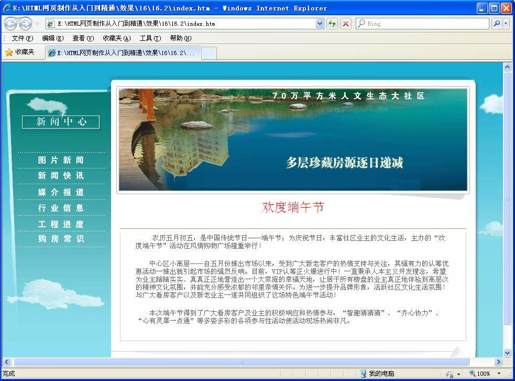The height and width of the screenshot is (381, 515).
Task: Click the browser Forward arrow button
Action: point(25,24)
